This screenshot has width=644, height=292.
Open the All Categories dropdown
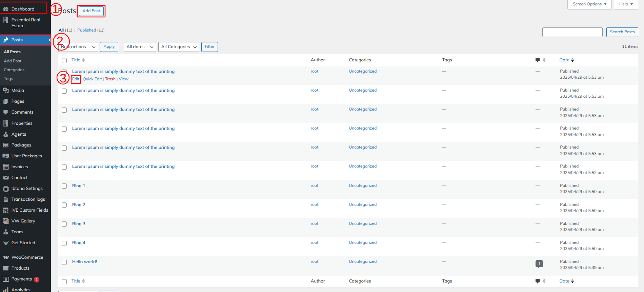click(x=179, y=47)
